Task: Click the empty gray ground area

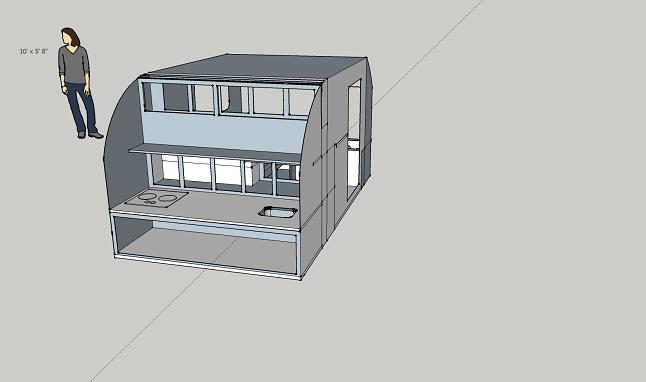Action: pos(494,247)
